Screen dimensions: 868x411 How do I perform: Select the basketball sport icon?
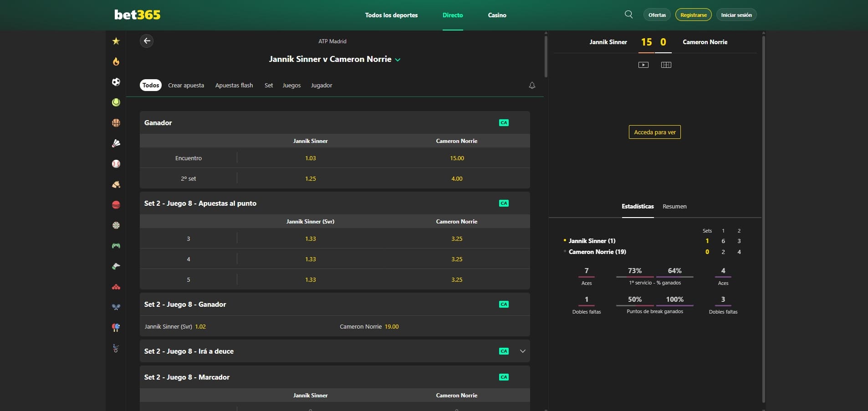pyautogui.click(x=117, y=123)
